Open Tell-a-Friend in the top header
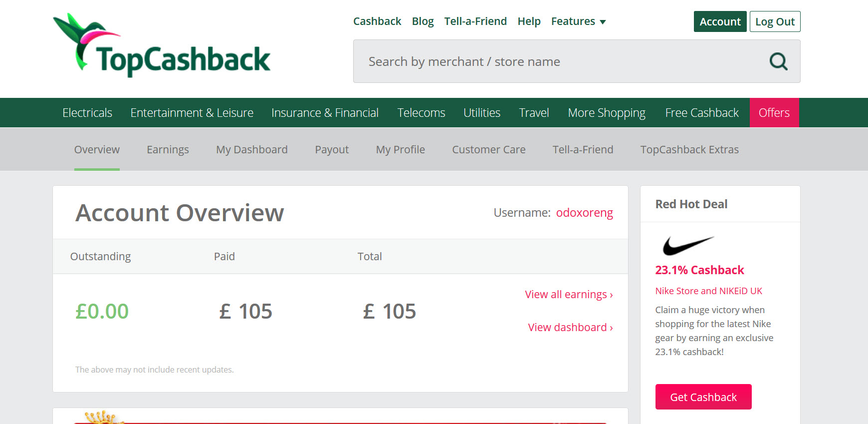Screen dimensions: 868x424 [475, 21]
